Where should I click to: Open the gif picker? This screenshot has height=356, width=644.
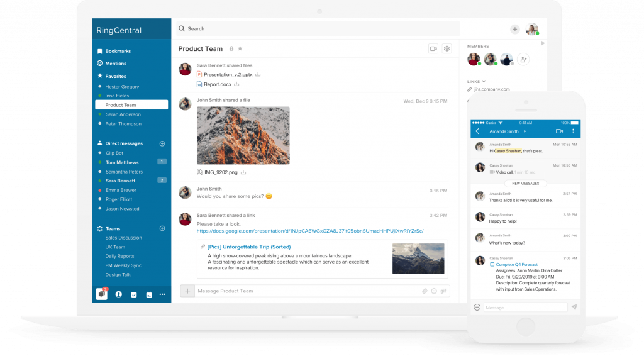443,291
